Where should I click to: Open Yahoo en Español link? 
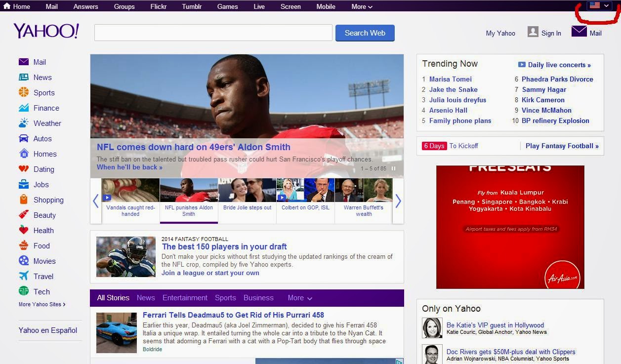[x=48, y=330]
